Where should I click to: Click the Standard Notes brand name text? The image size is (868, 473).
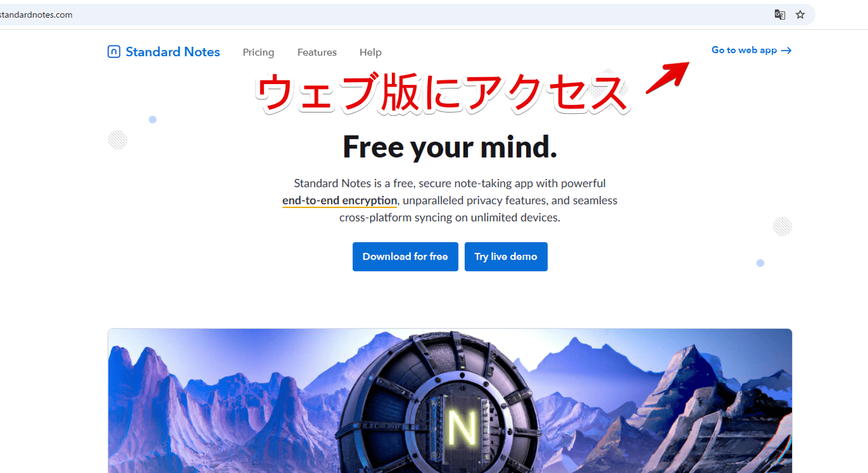pos(173,52)
